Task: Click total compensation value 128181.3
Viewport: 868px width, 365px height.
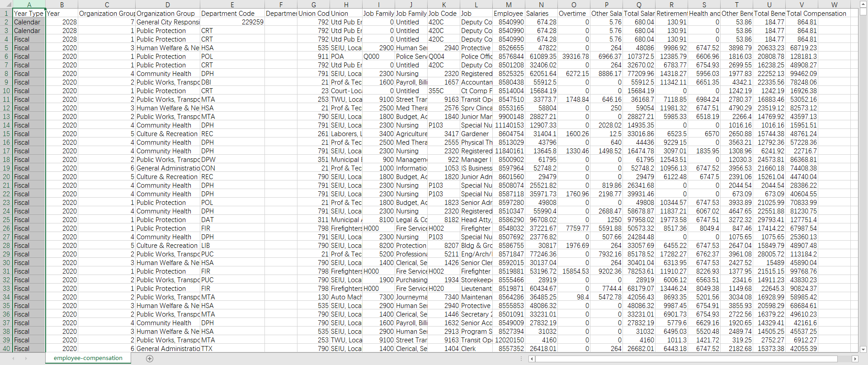Action: pos(802,57)
